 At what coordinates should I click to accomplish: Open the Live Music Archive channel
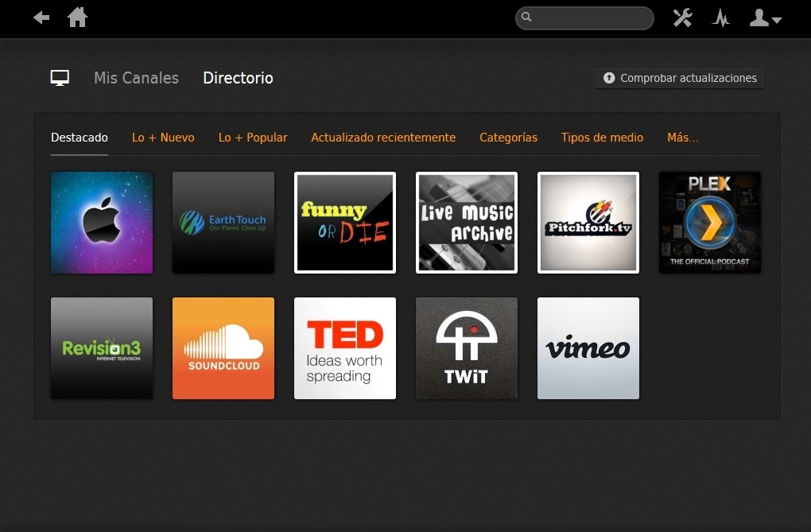click(x=467, y=223)
